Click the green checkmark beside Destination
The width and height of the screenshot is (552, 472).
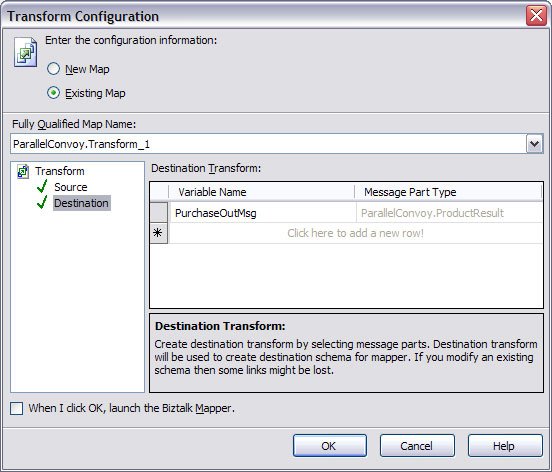pos(42,202)
